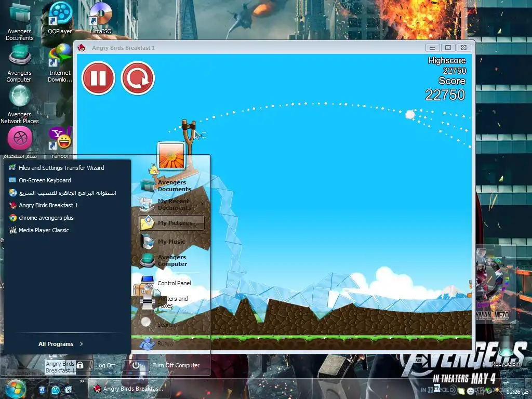
Task: Launch Yahoo! Messenger desktop shortcut
Action: click(x=60, y=142)
